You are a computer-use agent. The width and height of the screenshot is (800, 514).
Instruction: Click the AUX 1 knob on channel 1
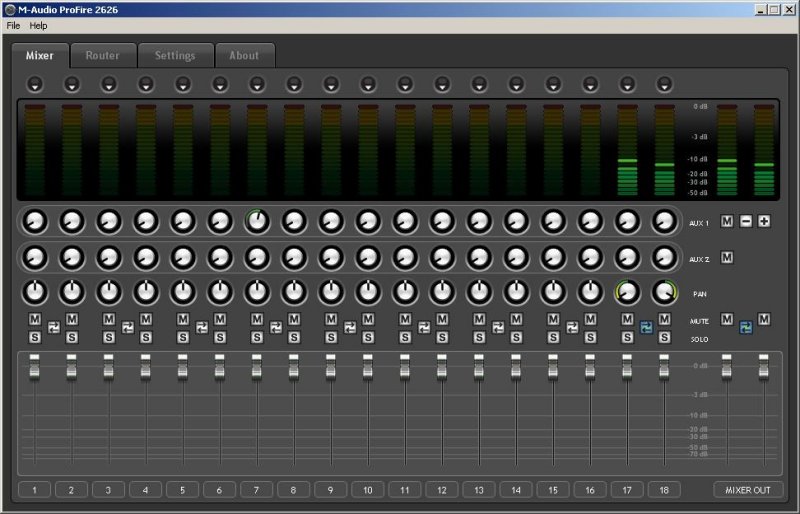tap(35, 222)
